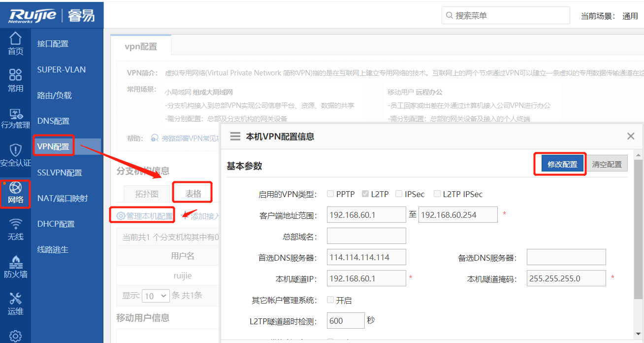Click client address end field 192.168.60.254

458,215
